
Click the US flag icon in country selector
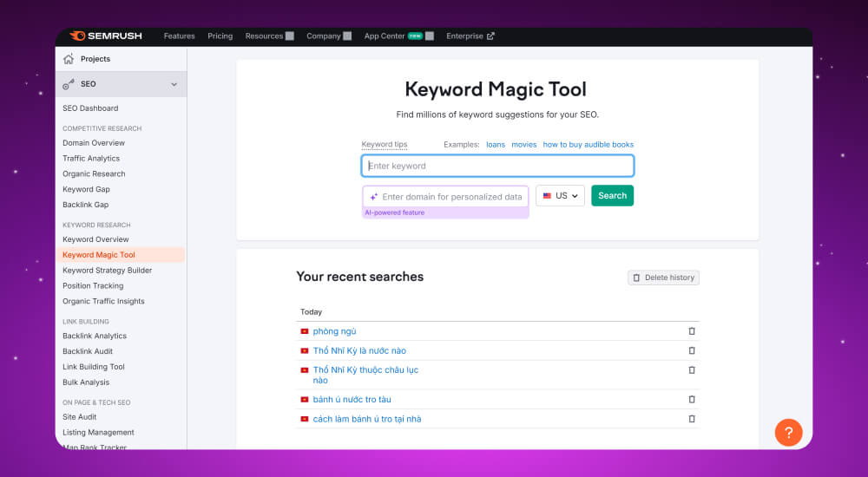pos(547,196)
